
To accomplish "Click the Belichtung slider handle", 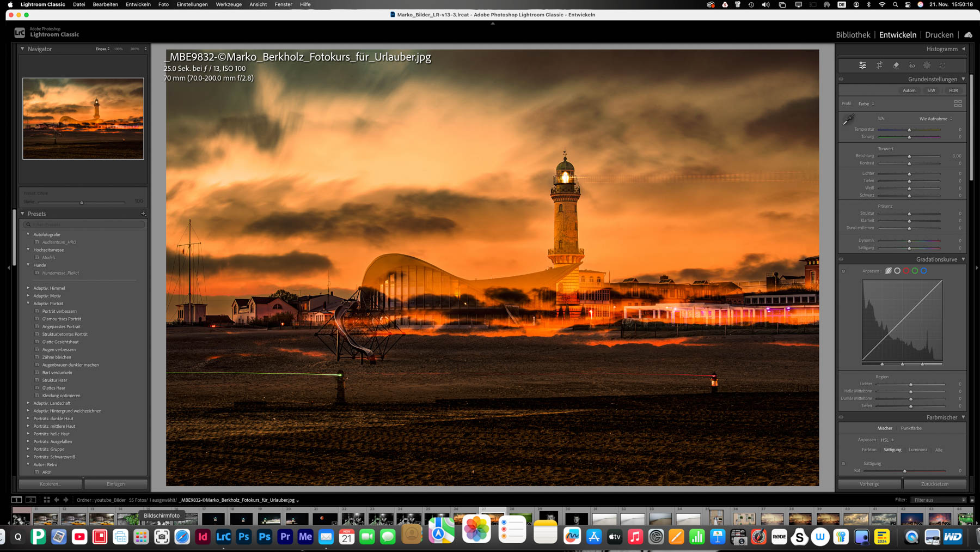I will point(909,156).
